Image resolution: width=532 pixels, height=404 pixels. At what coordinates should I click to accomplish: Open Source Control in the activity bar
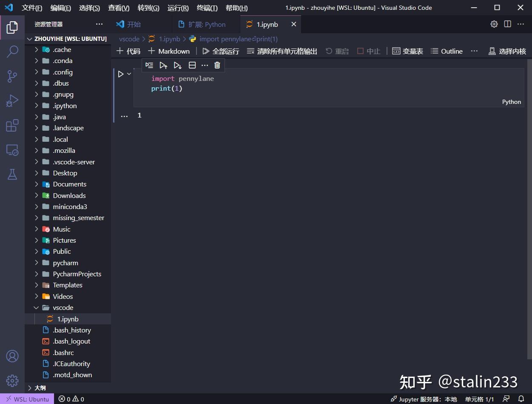tap(12, 76)
